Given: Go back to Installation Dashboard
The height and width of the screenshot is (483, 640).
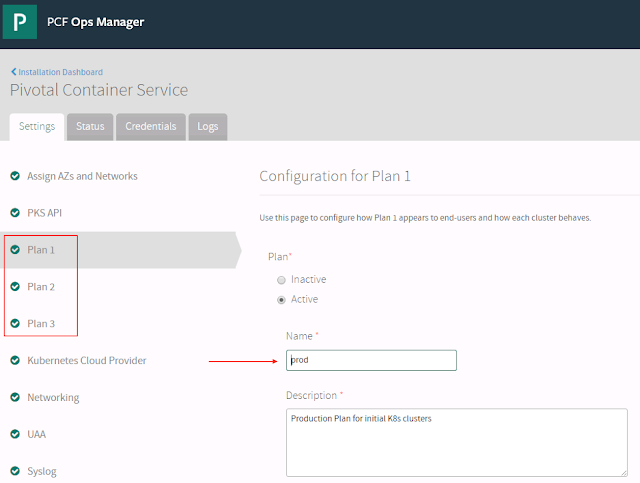Looking at the screenshot, I should click(x=60, y=72).
